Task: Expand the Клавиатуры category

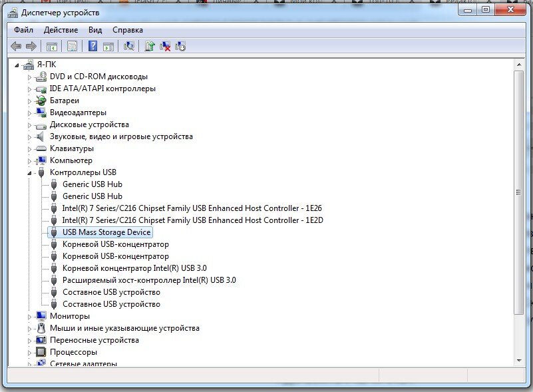Action: (29, 149)
